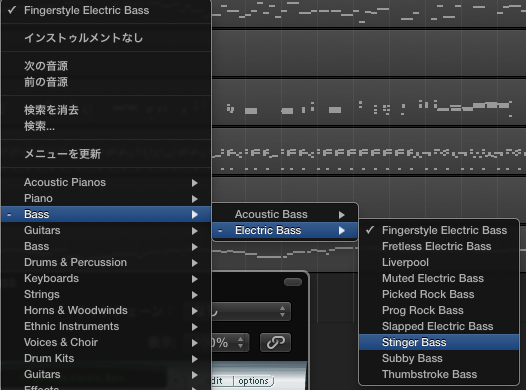Select Thumbstroke Bass preset
This screenshot has height=390, width=526.
[439, 374]
